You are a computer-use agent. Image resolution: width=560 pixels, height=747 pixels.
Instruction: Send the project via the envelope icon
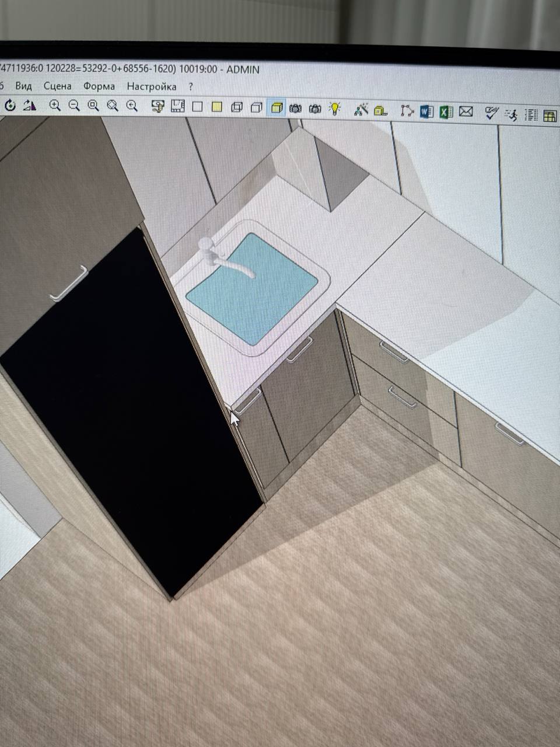click(x=466, y=111)
